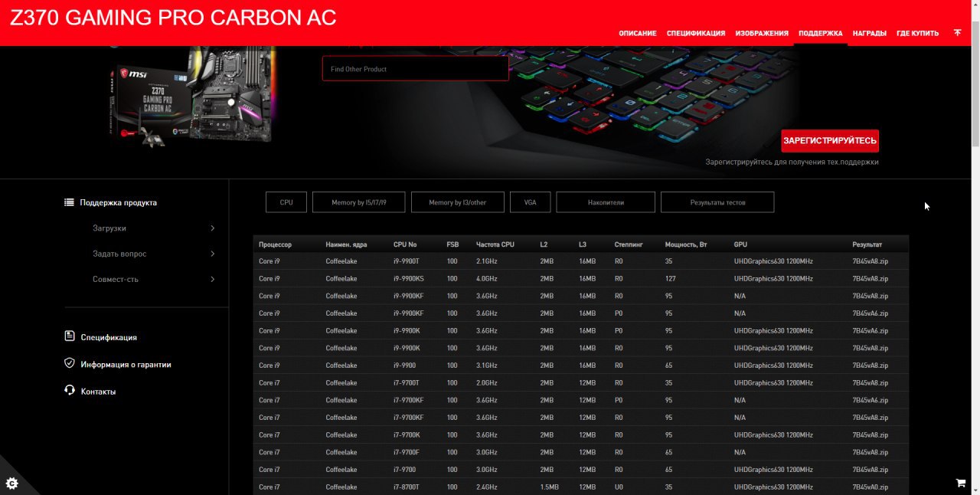
Task: Open the НАГРАДЫ menu item
Action: click(x=870, y=33)
